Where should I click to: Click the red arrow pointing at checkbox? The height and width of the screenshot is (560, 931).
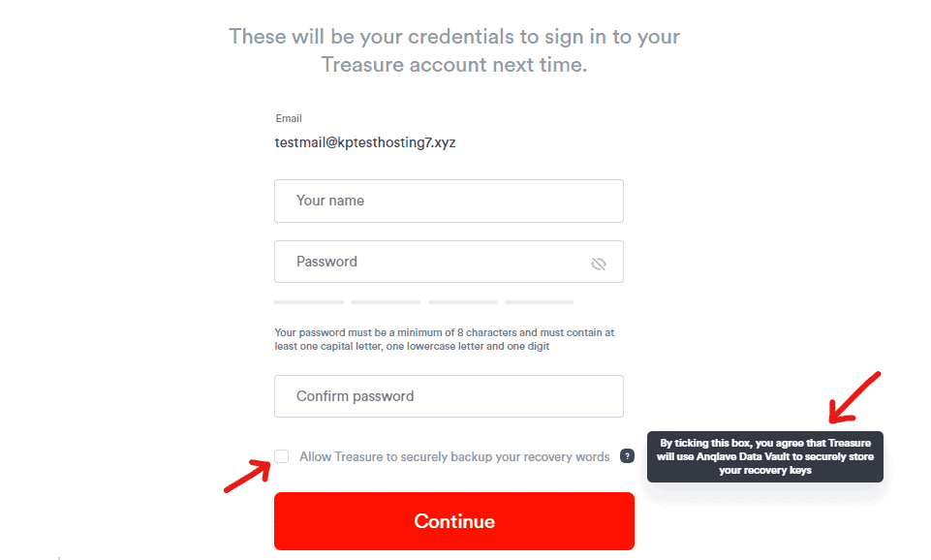point(248,477)
